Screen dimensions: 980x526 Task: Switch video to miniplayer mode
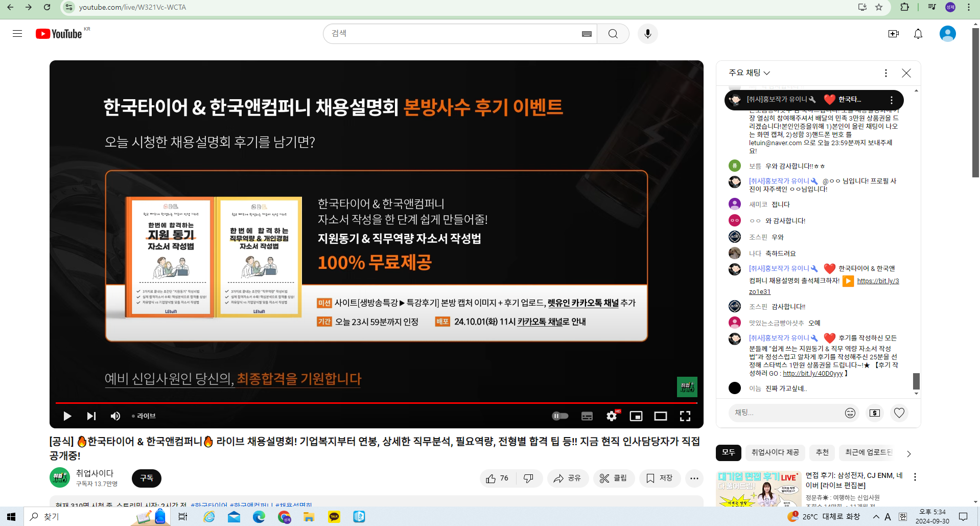click(636, 416)
